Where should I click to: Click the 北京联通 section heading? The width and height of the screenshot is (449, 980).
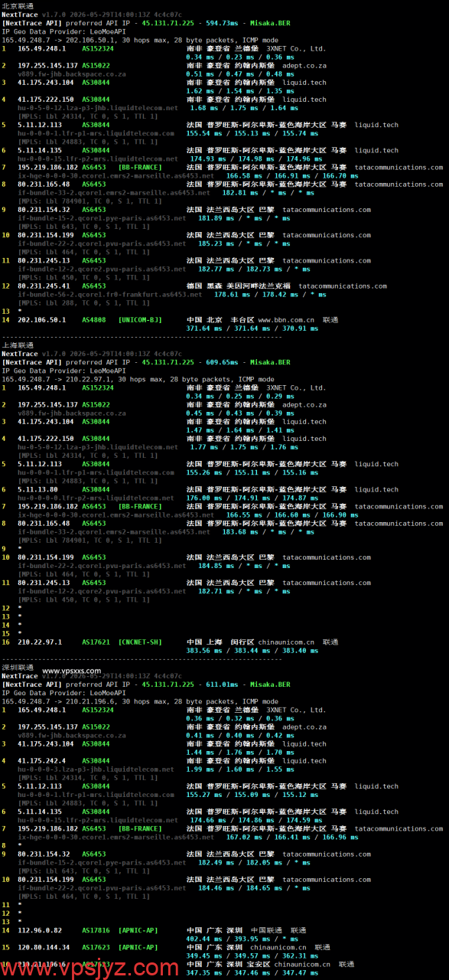(x=17, y=5)
